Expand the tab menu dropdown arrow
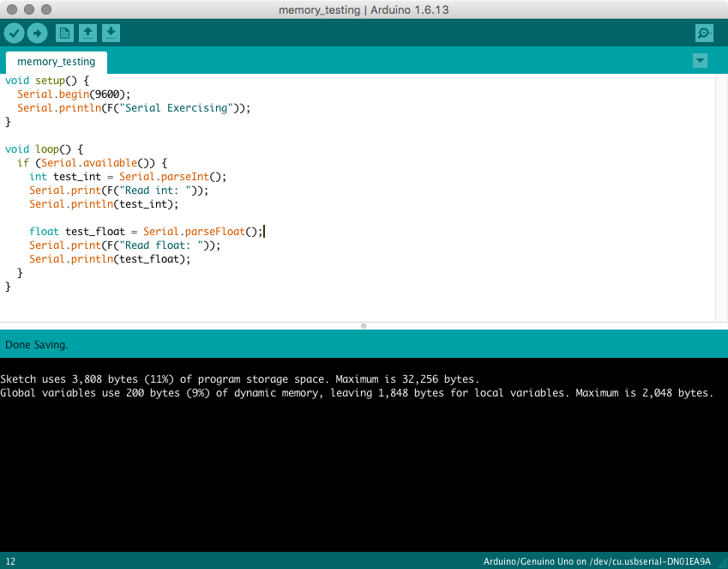Screen dimensions: 728x569 point(700,61)
